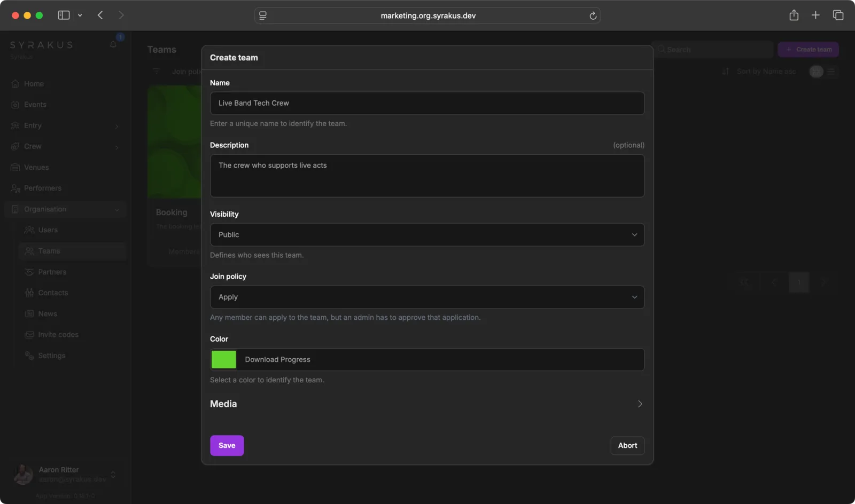
Task: Open the green team color swatch picker
Action: click(x=223, y=359)
